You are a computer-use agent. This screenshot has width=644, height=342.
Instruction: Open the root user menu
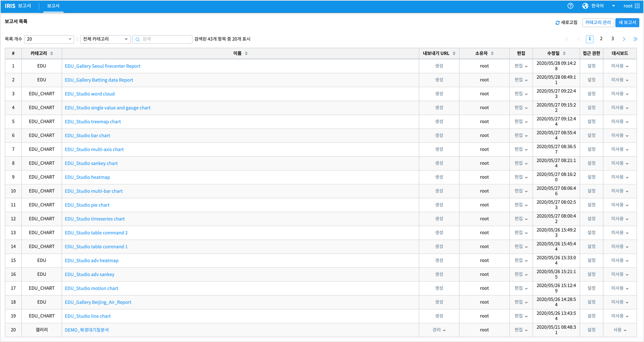point(628,6)
